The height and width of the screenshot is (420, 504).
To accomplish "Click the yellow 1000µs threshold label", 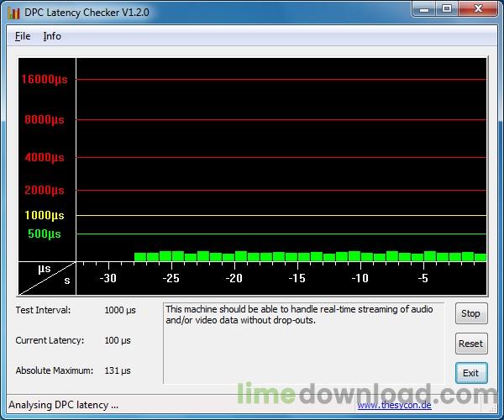I will (44, 215).
